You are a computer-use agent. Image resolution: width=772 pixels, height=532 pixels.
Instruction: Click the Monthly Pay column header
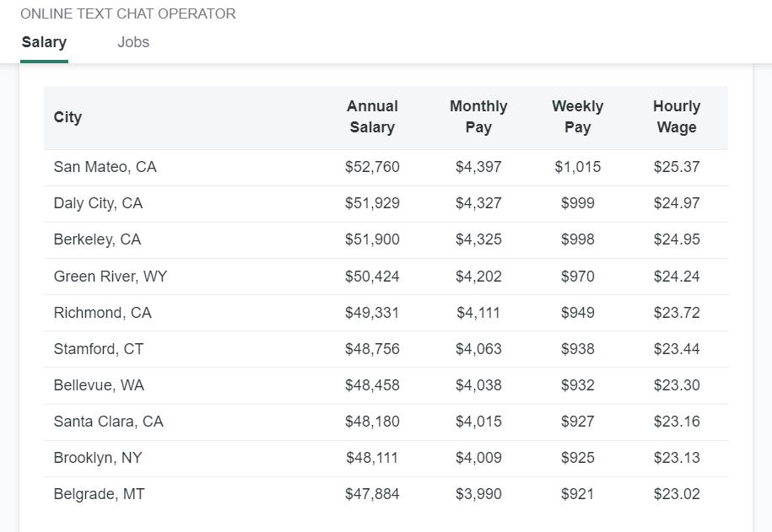point(478,116)
